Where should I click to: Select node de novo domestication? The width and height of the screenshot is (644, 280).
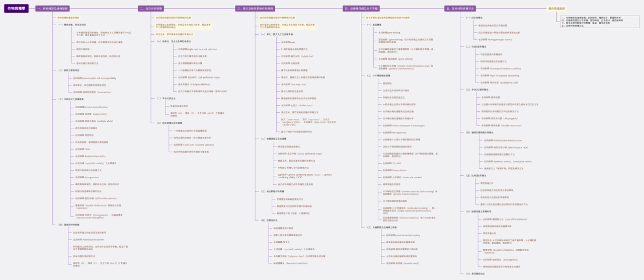click(92, 107)
